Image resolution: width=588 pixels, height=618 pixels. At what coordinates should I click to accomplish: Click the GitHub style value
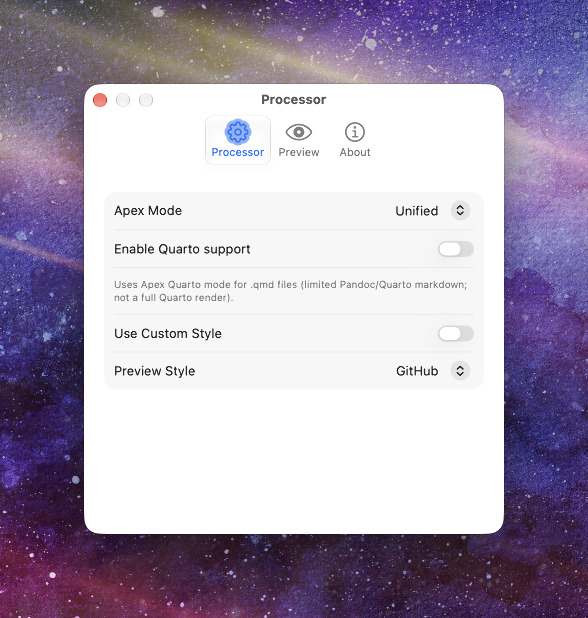point(417,371)
